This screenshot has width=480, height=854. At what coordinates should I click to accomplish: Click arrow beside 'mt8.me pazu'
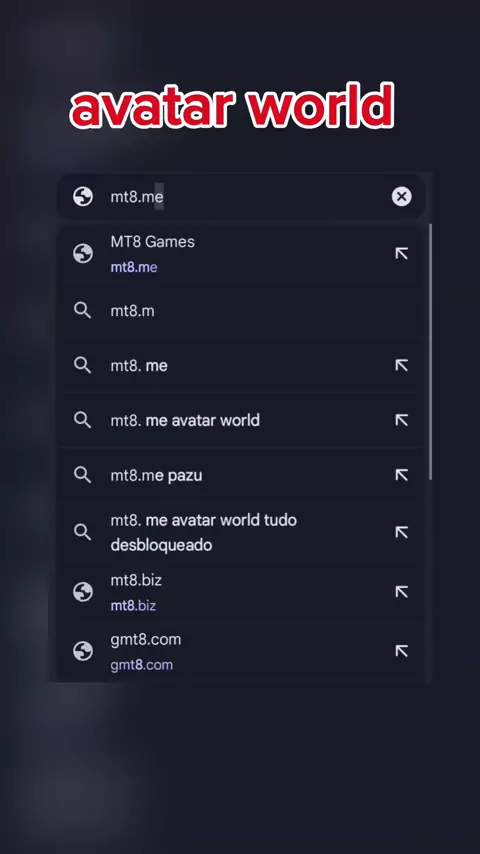402,475
